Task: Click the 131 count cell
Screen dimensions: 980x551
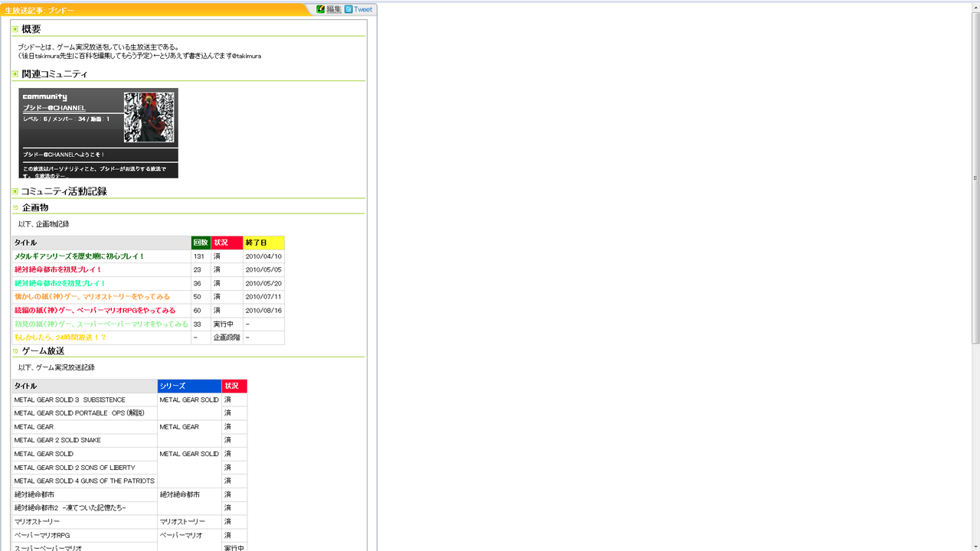Action: [201, 256]
